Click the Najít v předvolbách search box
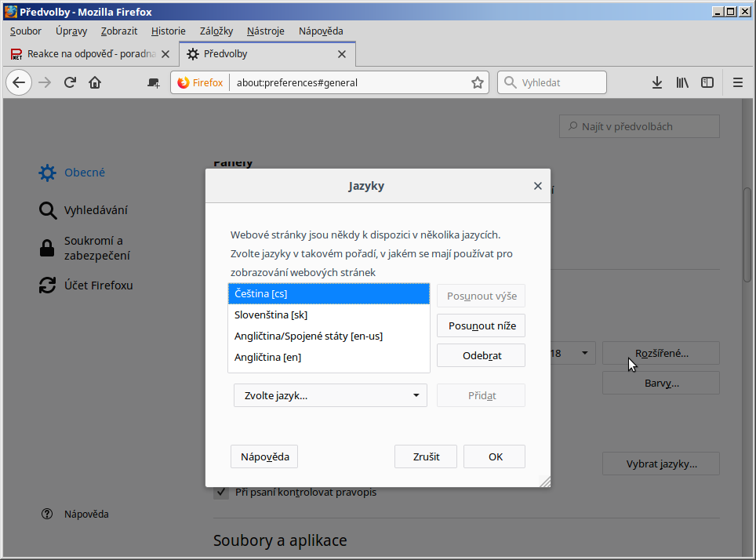This screenshot has width=756, height=560. coord(639,126)
